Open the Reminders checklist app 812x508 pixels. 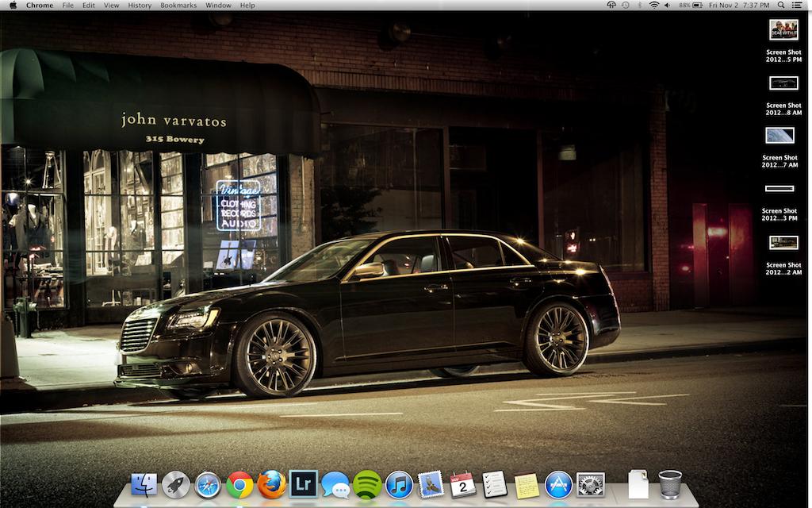point(495,484)
